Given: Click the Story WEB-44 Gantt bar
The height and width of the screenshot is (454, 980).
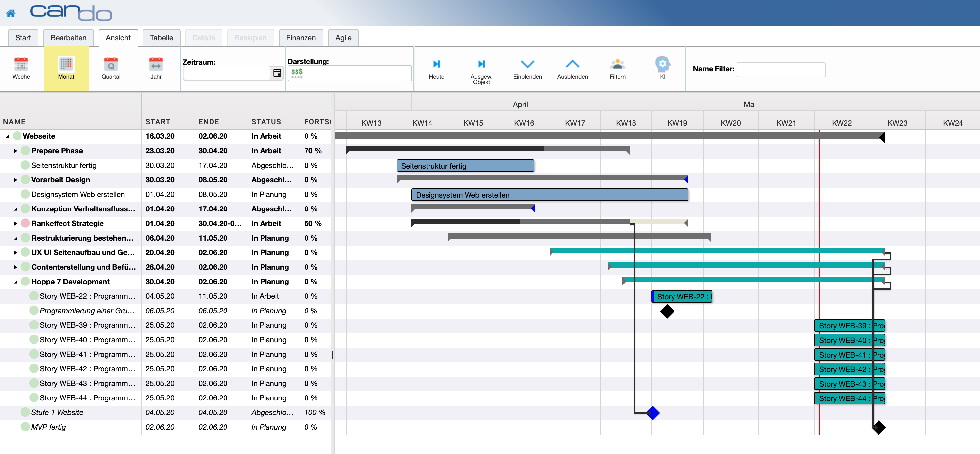Looking at the screenshot, I should click(x=849, y=398).
